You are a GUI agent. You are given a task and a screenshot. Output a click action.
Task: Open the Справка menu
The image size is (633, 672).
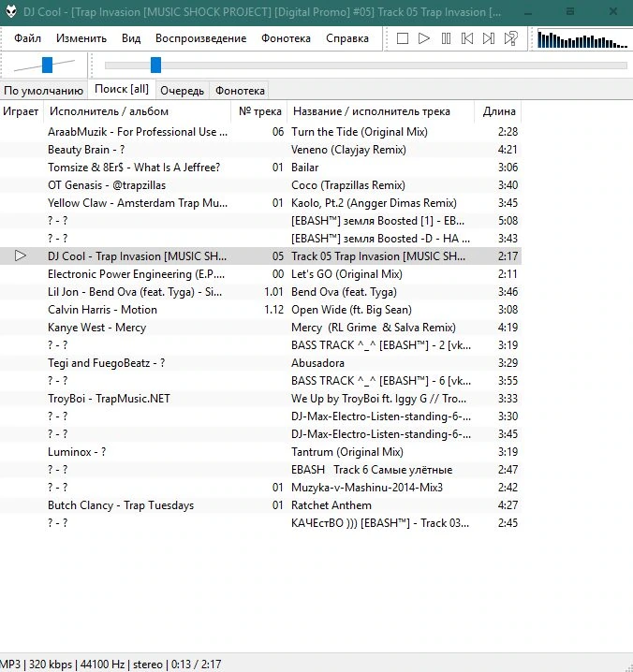coord(347,38)
